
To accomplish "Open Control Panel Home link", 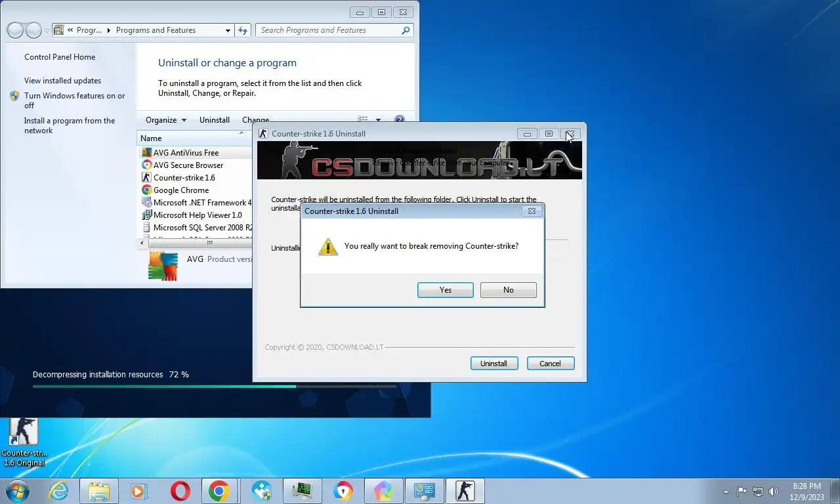I will click(60, 57).
